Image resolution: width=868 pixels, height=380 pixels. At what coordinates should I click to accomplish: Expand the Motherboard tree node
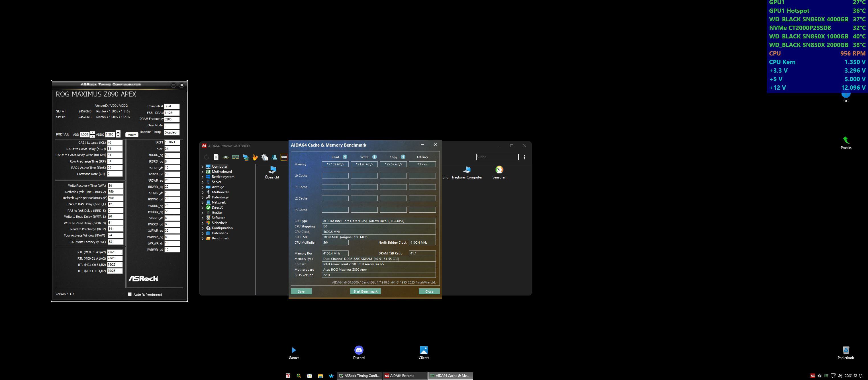[x=203, y=172]
